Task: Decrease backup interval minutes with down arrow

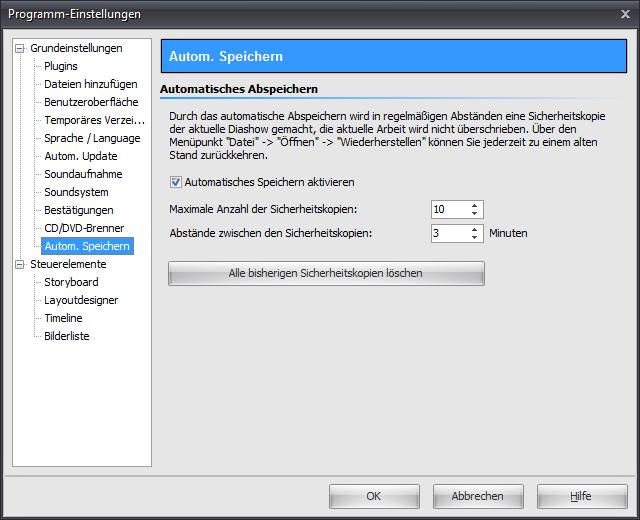Action: 475,238
